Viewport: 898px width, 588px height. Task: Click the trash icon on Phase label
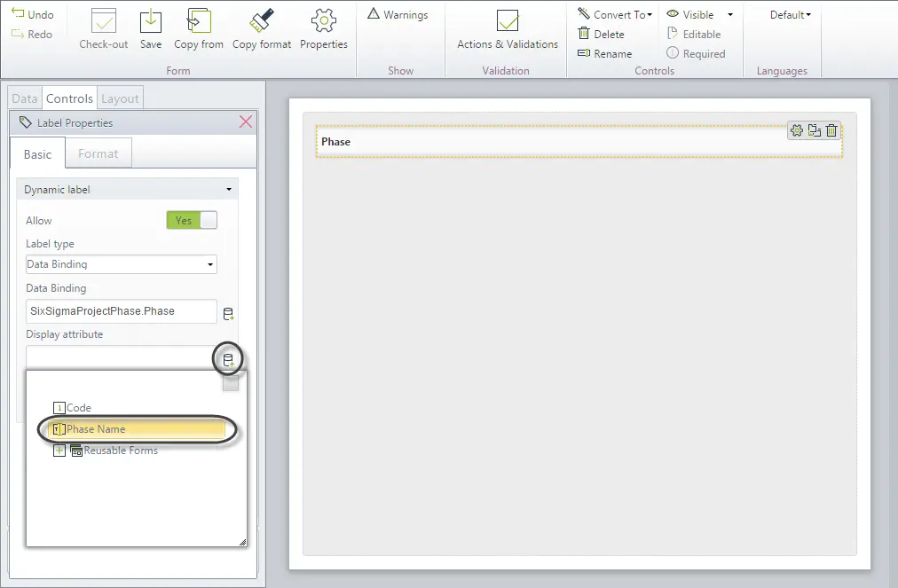click(831, 130)
